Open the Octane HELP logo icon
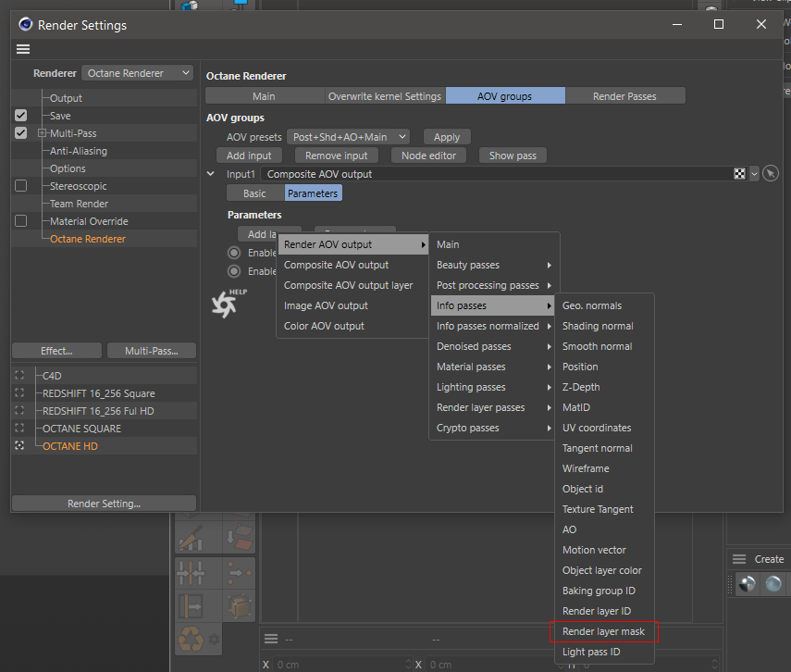 pos(228,303)
